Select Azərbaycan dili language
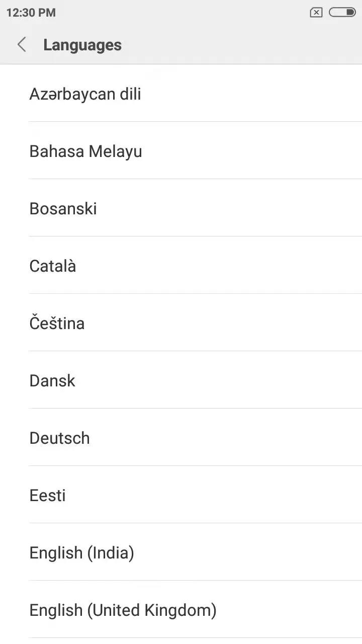This screenshot has height=644, width=362. [85, 94]
